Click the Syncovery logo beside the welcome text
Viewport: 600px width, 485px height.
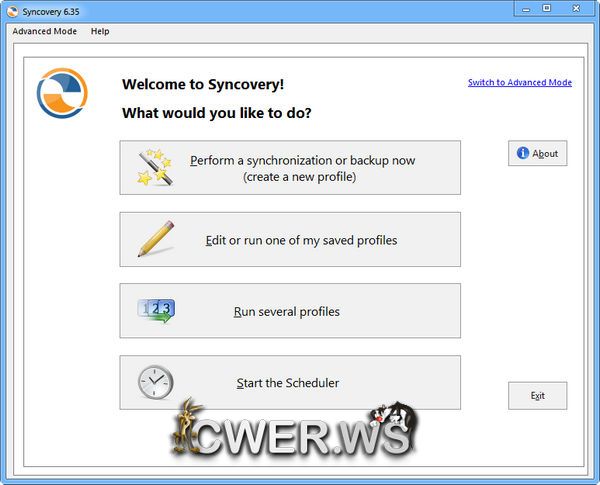[x=62, y=93]
